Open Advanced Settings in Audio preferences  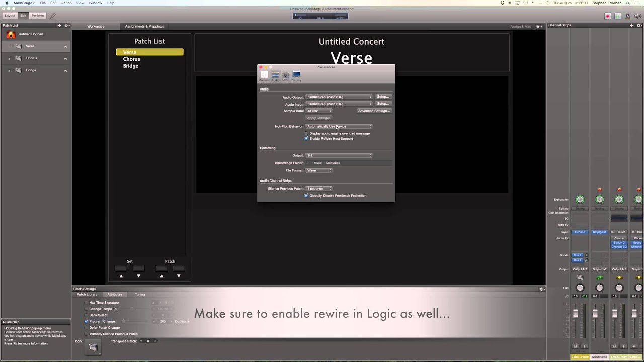point(374,111)
